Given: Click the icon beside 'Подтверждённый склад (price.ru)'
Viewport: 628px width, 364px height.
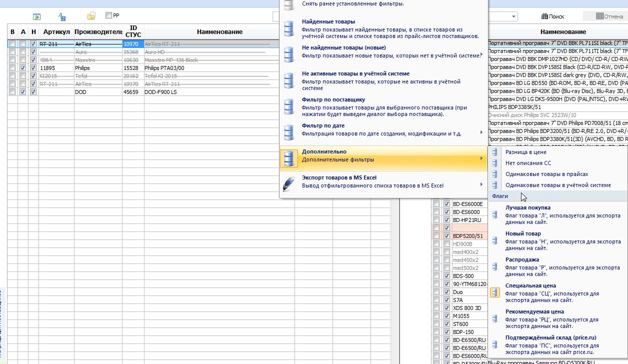Looking at the screenshot, I should tap(495, 344).
